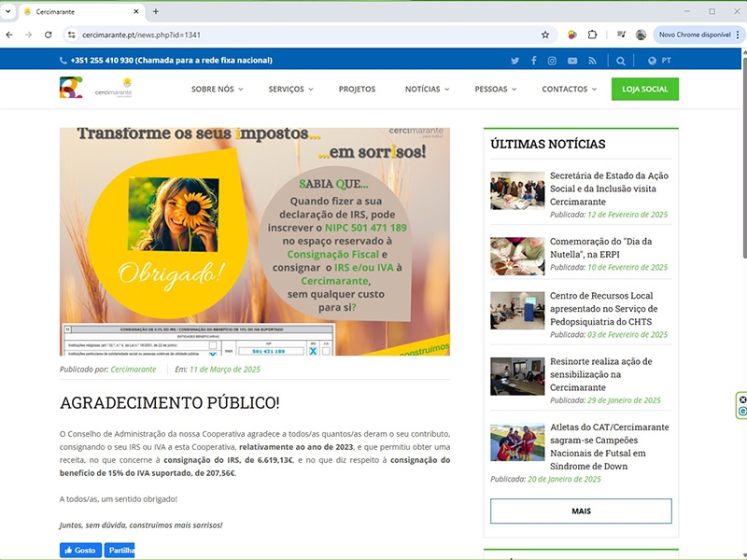The width and height of the screenshot is (747, 560).
Task: Click the Últimas Notícias heading
Action: tap(548, 144)
